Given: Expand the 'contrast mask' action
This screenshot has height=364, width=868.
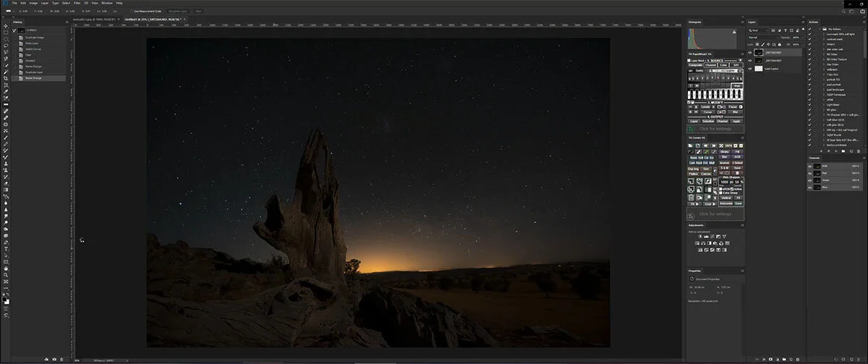Looking at the screenshot, I should pyautogui.click(x=824, y=39).
